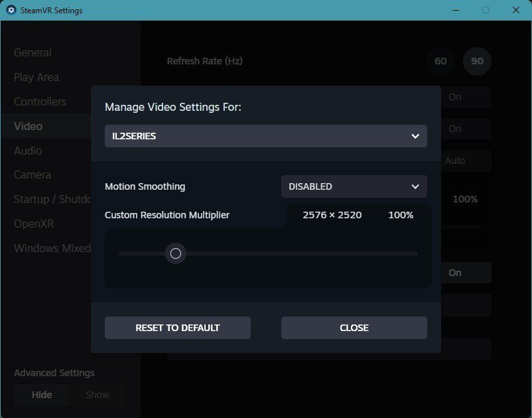The width and height of the screenshot is (532, 418).
Task: Click the CLOSE button in dialog
Action: coord(354,328)
